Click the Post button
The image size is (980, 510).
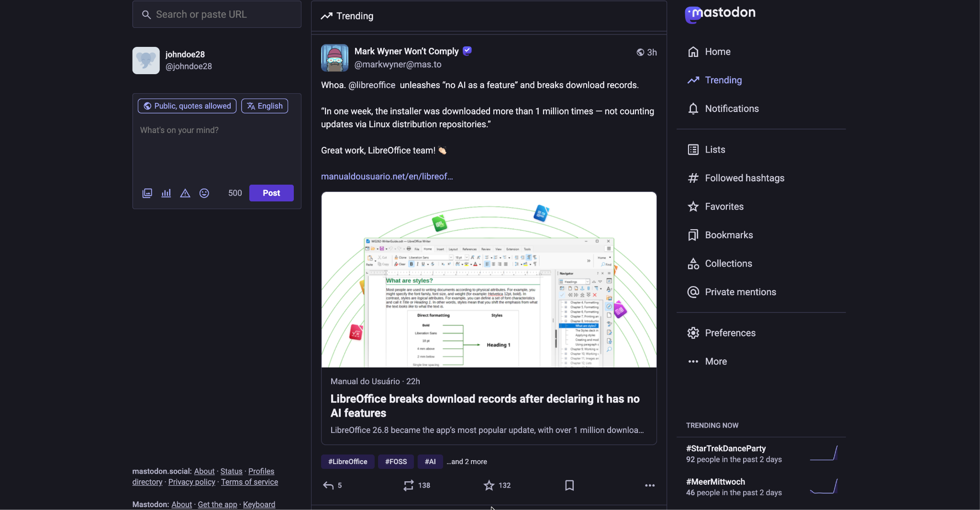[x=271, y=193]
